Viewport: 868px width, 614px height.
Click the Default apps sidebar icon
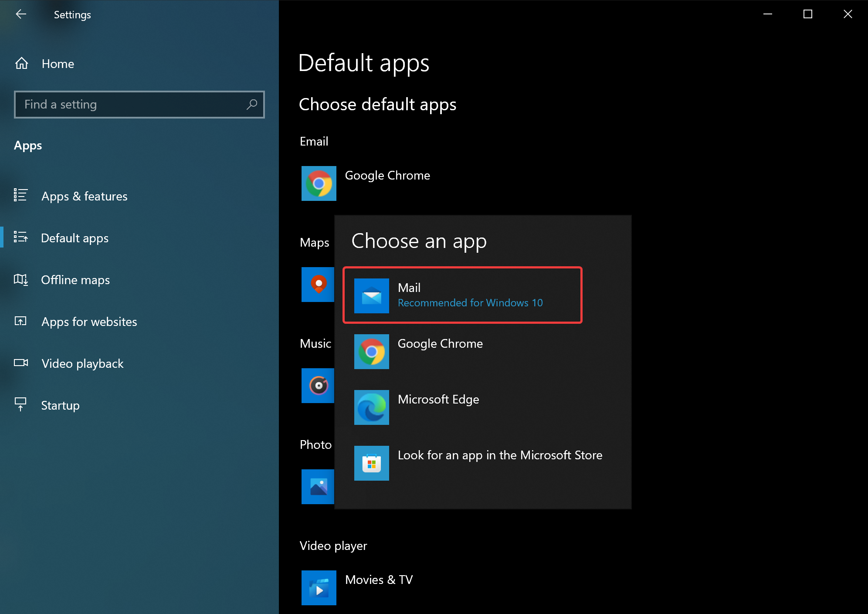pos(20,237)
